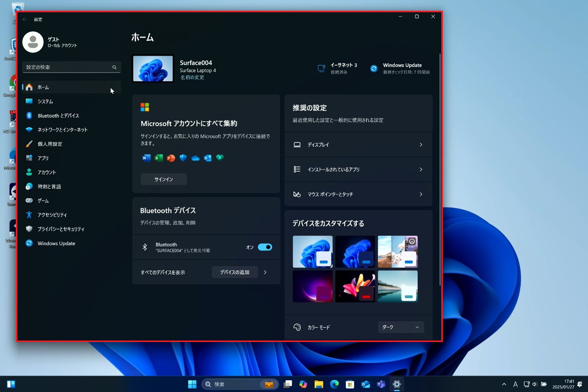Screen dimensions: 588x392
Task: Click the Windows Start button in taskbar
Action: [x=192, y=384]
